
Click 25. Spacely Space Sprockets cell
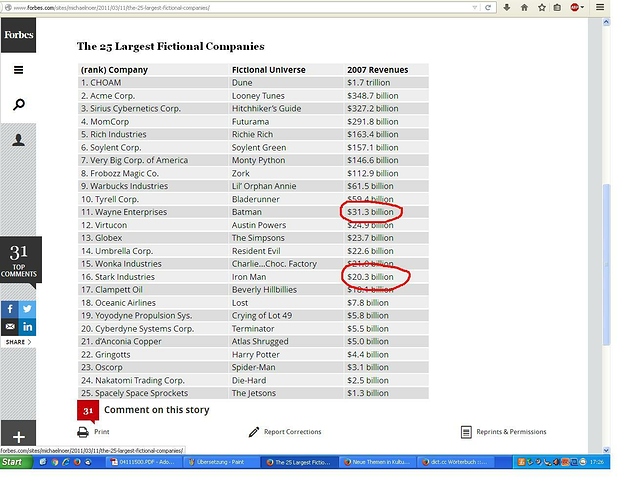(153, 393)
